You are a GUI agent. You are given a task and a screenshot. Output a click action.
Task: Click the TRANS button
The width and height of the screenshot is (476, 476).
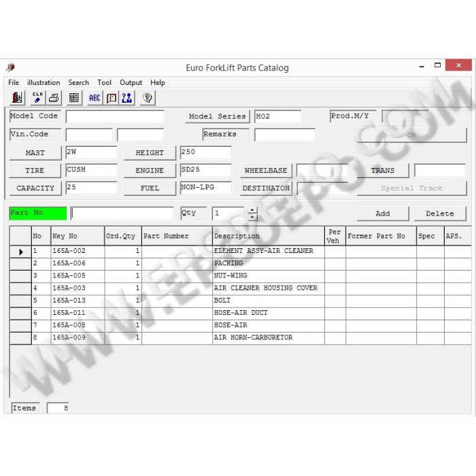[383, 170]
